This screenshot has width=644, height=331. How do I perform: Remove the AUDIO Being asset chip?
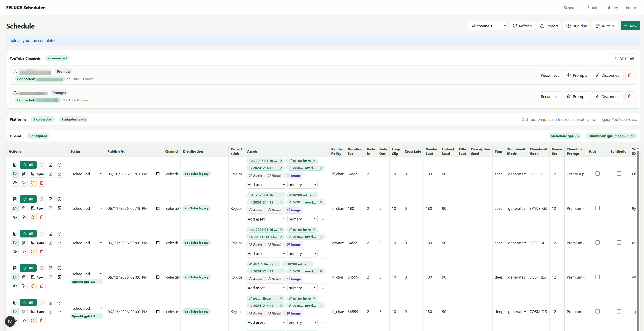click(x=276, y=264)
